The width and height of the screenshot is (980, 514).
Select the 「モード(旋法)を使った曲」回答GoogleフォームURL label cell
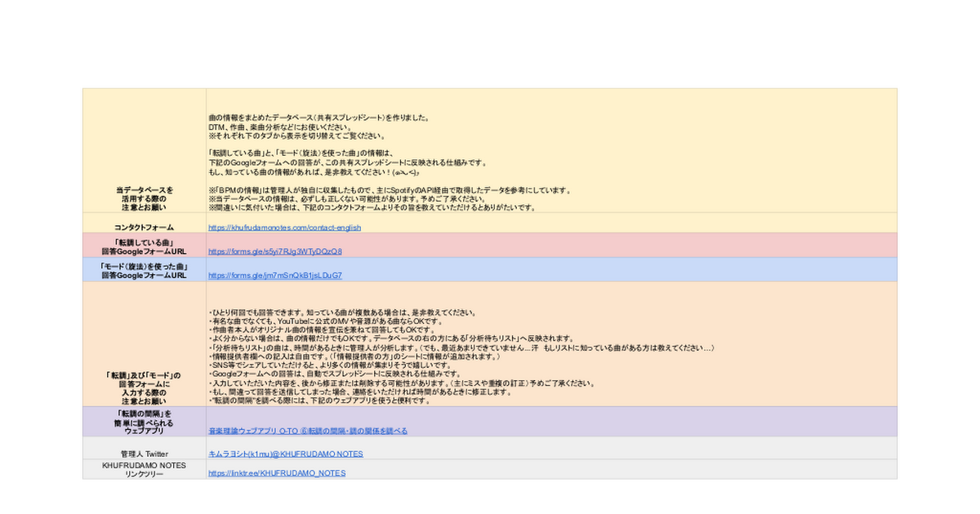tap(144, 271)
